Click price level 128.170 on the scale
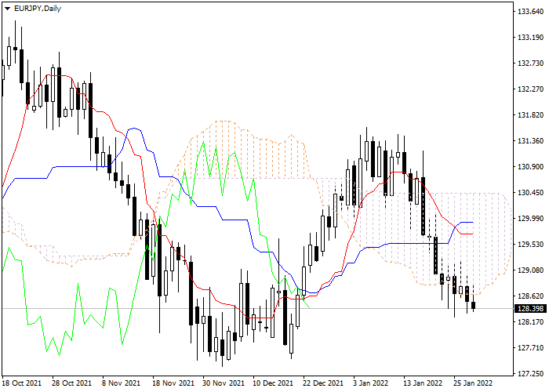549x392 pixels. click(531, 322)
